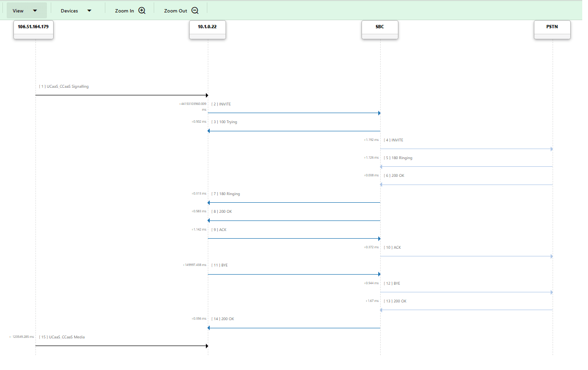Screen dimensions: 588x370
Task: Expand the View menu chevron arrow
Action: click(x=34, y=10)
